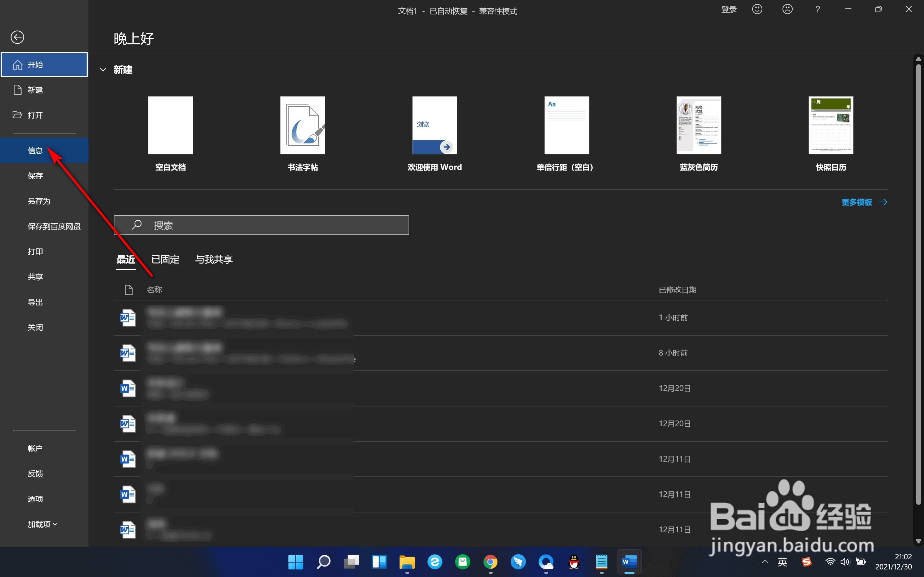Viewport: 924px width, 577px height.
Task: Choose the 书法字帖 template thumbnail
Action: tap(302, 125)
